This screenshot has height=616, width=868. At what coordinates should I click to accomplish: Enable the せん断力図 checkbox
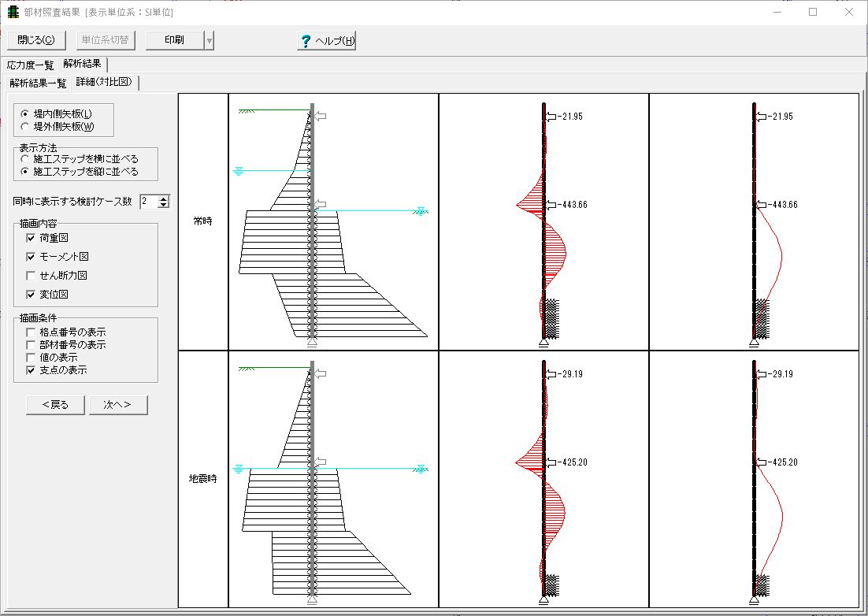(31, 276)
